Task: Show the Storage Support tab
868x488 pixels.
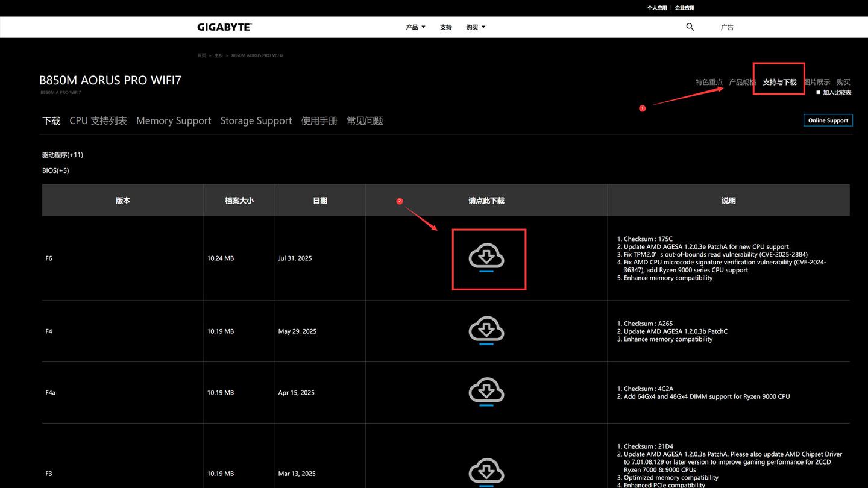Action: click(x=256, y=120)
